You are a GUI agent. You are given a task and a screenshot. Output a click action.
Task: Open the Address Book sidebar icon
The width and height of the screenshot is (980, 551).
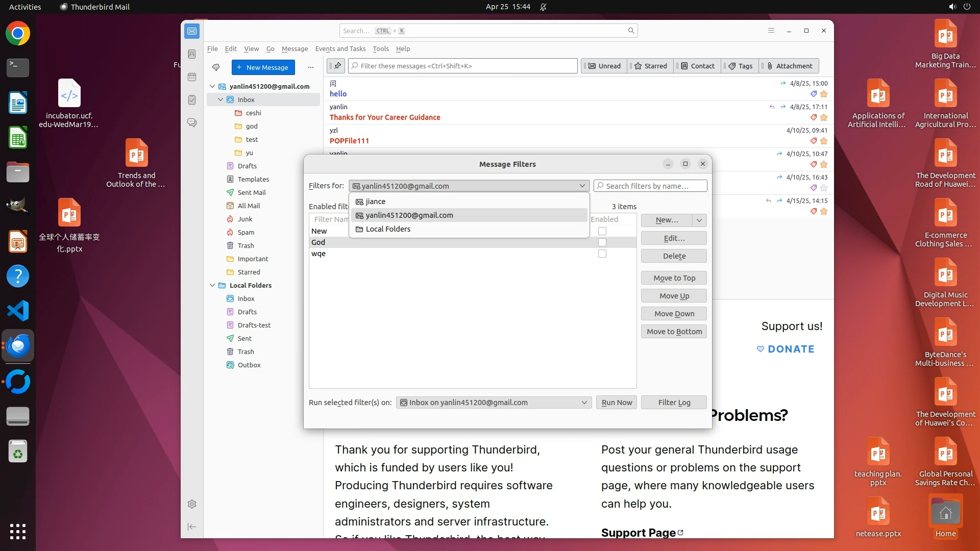[x=192, y=54]
